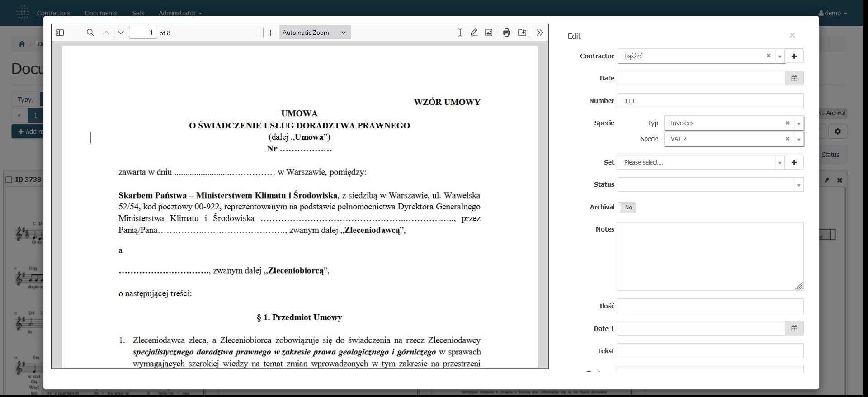The image size is (868, 397).
Task: Remove document card with its X icon
Action: (x=840, y=180)
